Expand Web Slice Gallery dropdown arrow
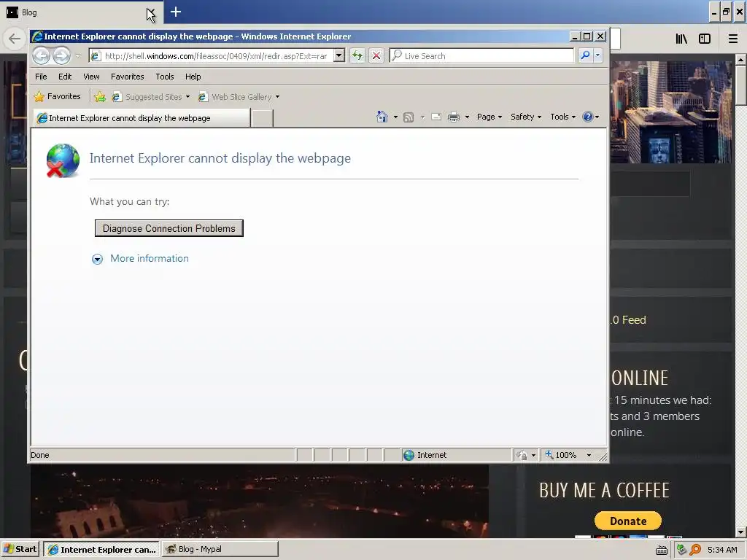 (x=278, y=97)
